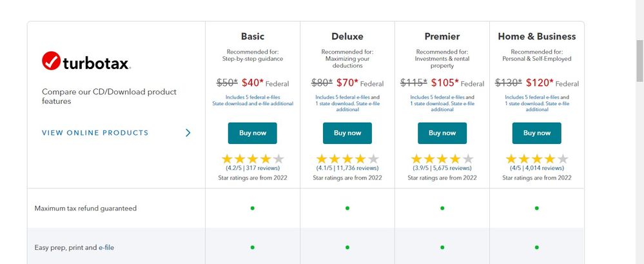Open the 11,736 reviews link under Deluxe
This screenshot has width=644, height=264.
pyautogui.click(x=356, y=168)
